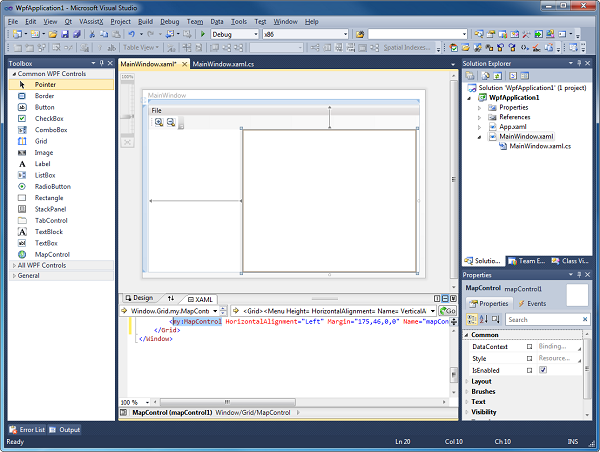Open the Events tab in Properties

tap(530, 302)
